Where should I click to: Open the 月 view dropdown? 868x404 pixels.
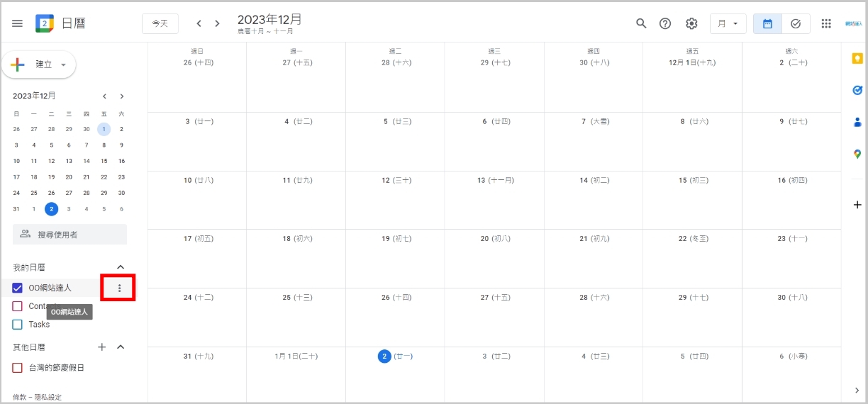point(728,23)
